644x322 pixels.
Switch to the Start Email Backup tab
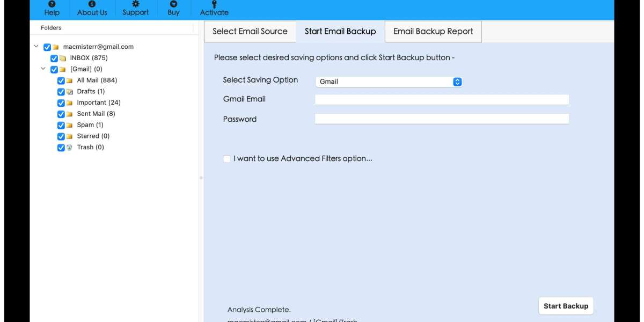click(340, 31)
